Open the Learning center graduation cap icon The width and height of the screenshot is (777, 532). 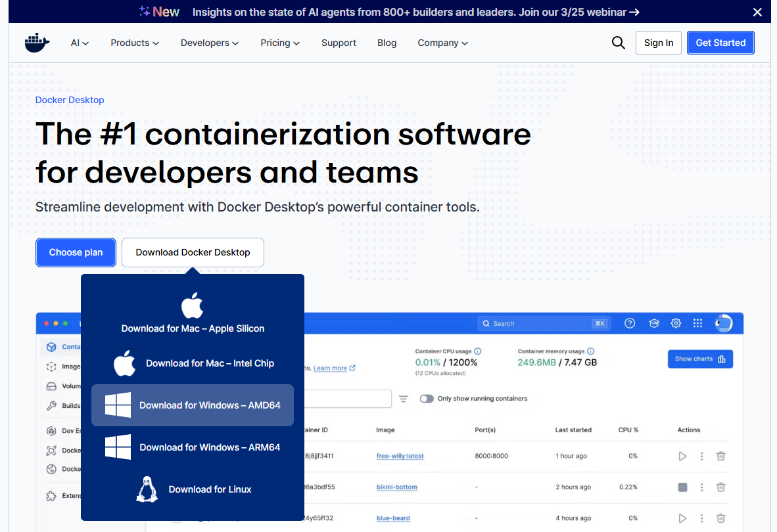654,323
